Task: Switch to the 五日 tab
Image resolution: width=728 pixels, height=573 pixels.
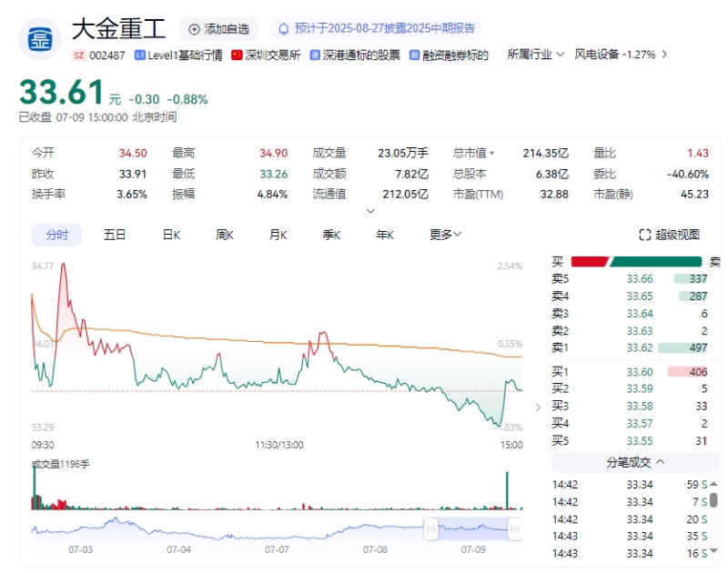Action: coord(113,234)
